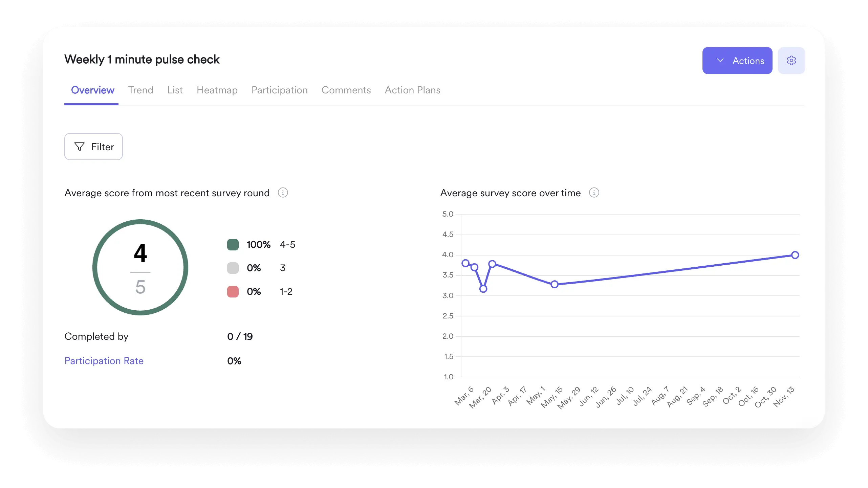Switch to the Trend tab
868x488 pixels.
[x=140, y=90]
